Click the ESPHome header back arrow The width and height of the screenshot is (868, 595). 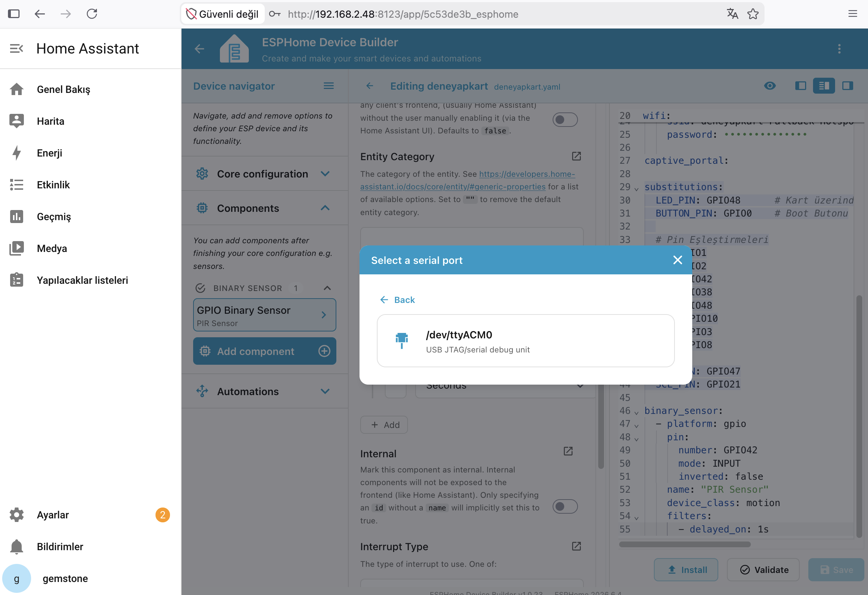(199, 49)
